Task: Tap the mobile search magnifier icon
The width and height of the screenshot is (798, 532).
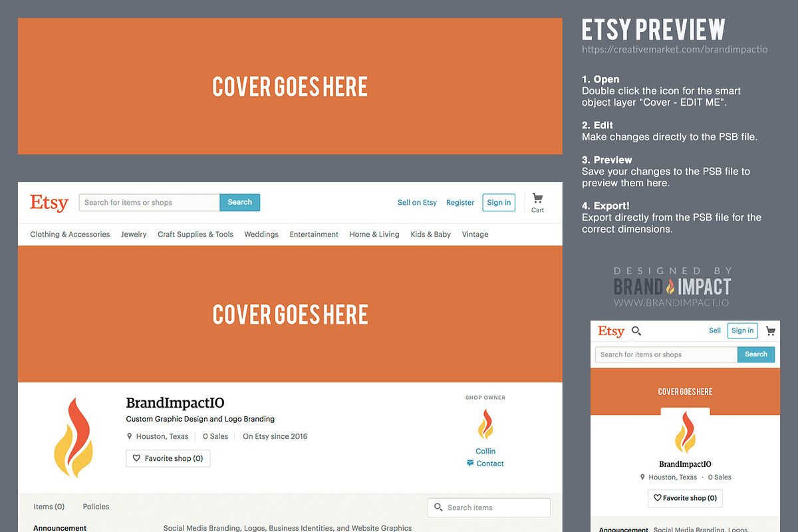Action: coord(636,331)
